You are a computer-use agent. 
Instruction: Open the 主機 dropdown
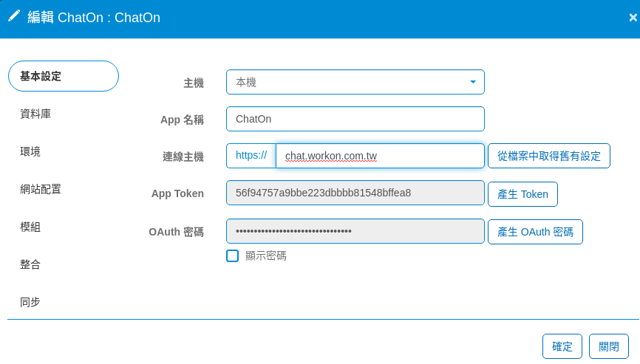click(x=355, y=82)
